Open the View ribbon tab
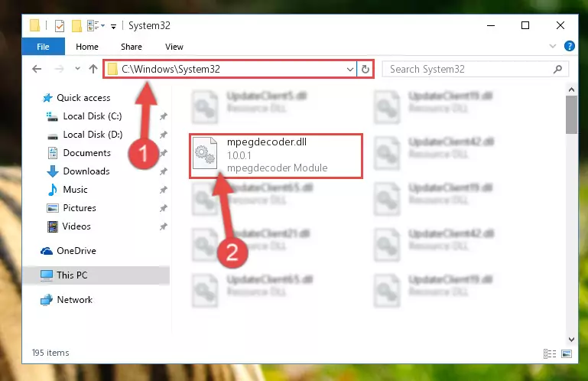588x381 pixels. coord(174,47)
